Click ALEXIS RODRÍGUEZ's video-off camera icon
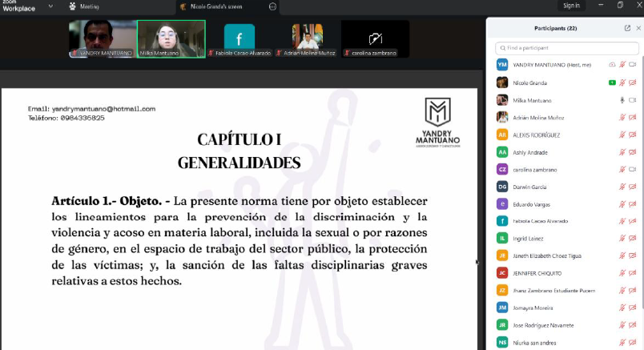The image size is (644, 350). pyautogui.click(x=632, y=135)
